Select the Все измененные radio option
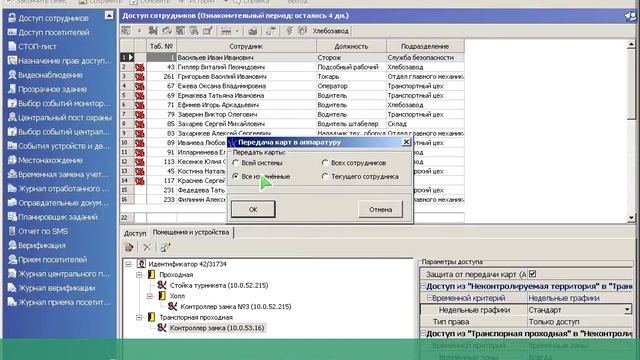This screenshot has height=360, width=640. [236, 176]
